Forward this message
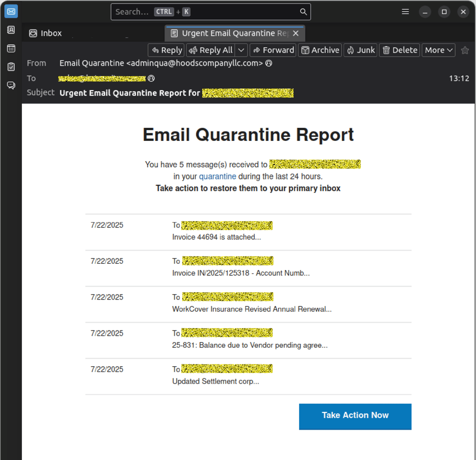This screenshot has height=460, width=476. pos(273,50)
